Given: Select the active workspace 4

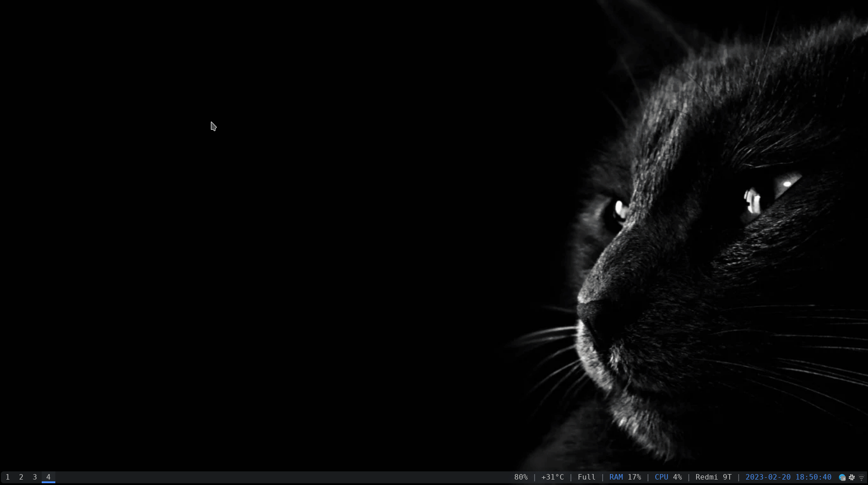Looking at the screenshot, I should click(49, 477).
